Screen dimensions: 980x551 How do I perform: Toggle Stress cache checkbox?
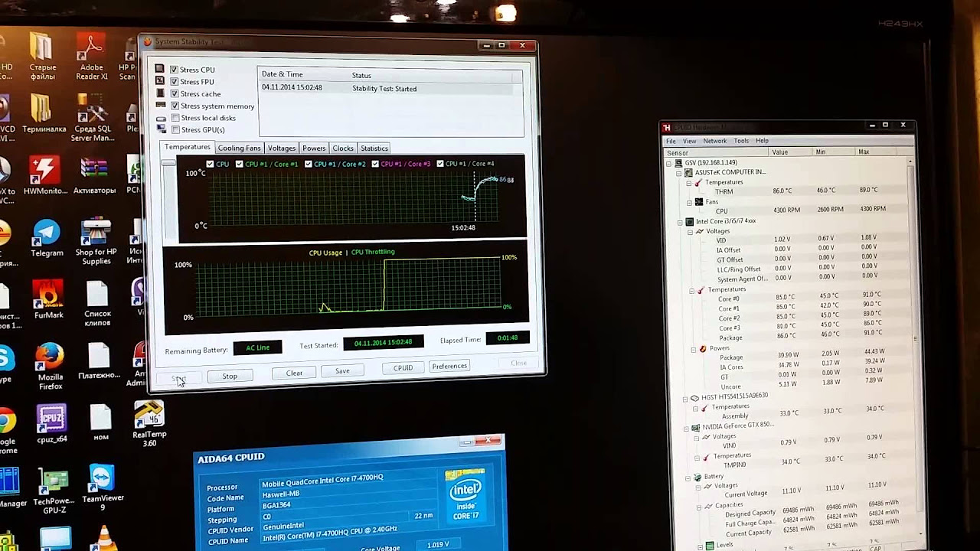[175, 93]
